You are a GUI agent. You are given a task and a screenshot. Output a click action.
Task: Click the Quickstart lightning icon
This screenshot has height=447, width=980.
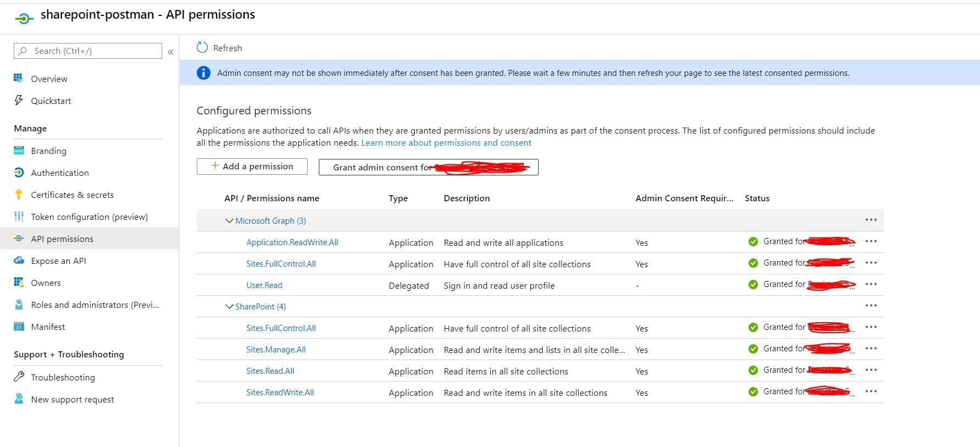click(19, 101)
